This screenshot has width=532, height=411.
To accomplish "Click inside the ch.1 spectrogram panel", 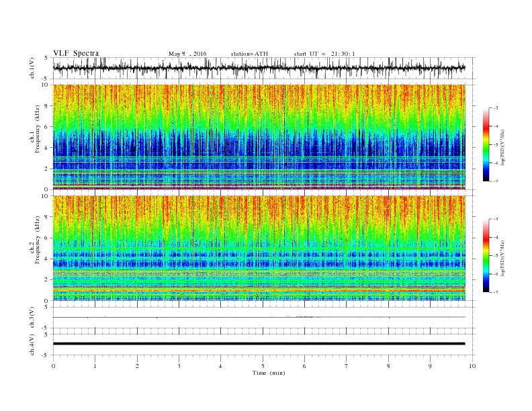I will coord(259,137).
